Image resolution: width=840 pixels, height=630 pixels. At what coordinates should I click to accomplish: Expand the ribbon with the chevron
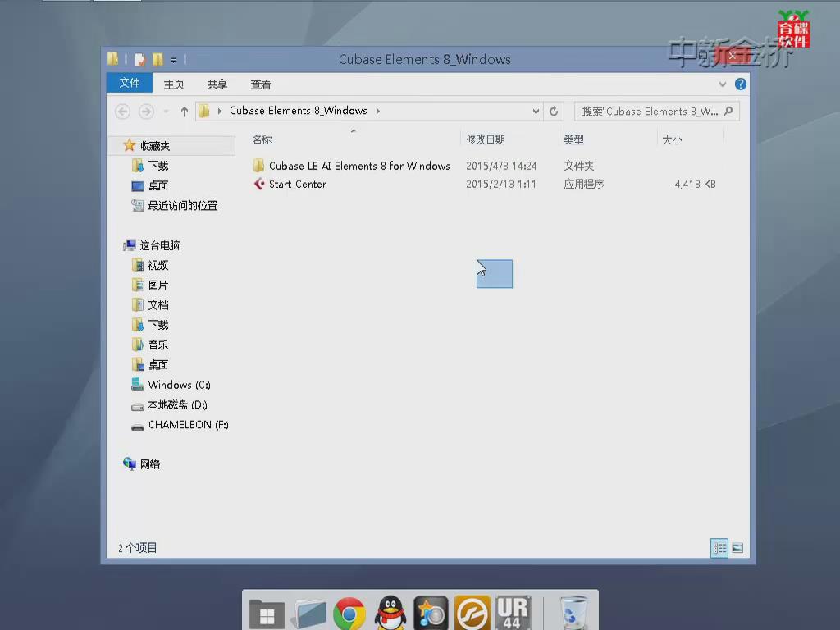click(723, 84)
